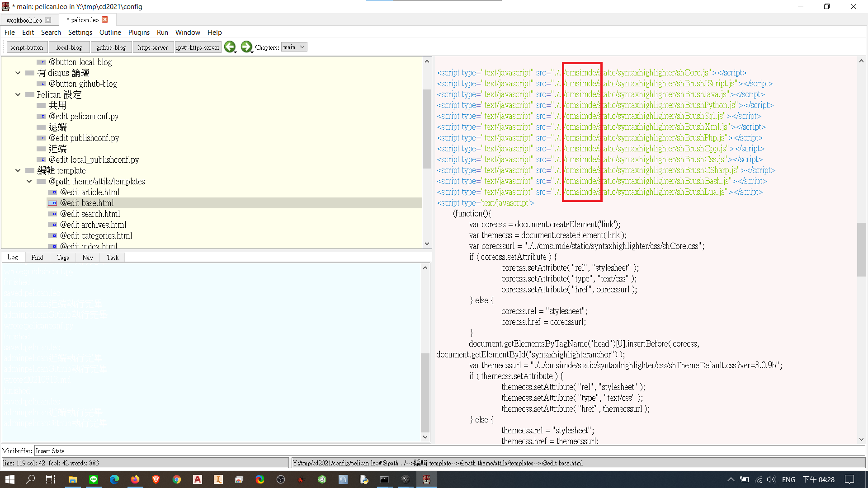Screen dimensions: 868x488
Task: Click the node icon of @edit pelicanconf.py
Action: coord(41,117)
